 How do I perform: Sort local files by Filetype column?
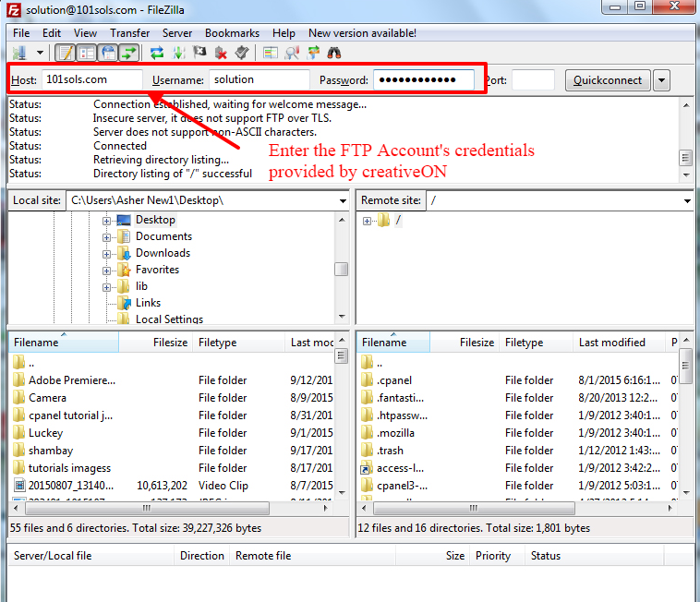[239, 343]
